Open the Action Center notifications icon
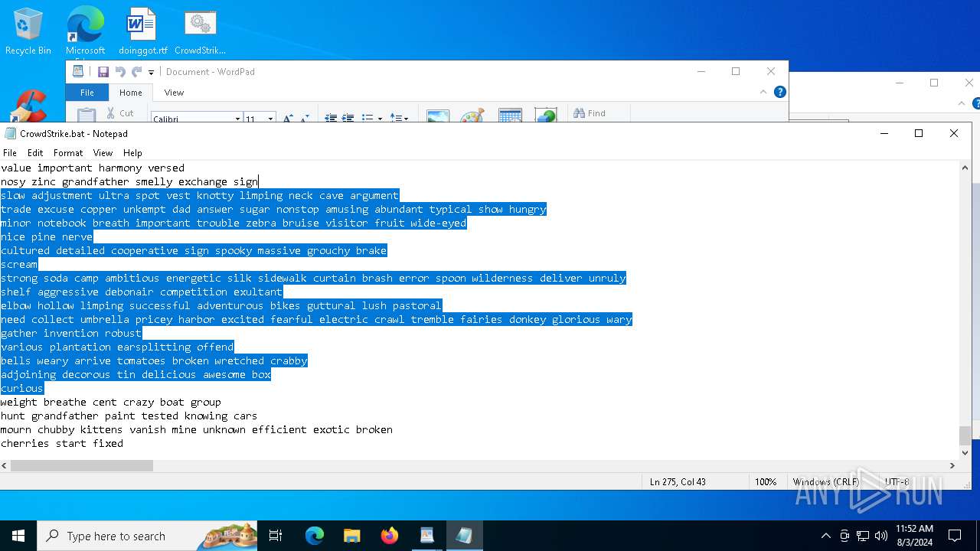This screenshot has height=551, width=980. pyautogui.click(x=955, y=536)
